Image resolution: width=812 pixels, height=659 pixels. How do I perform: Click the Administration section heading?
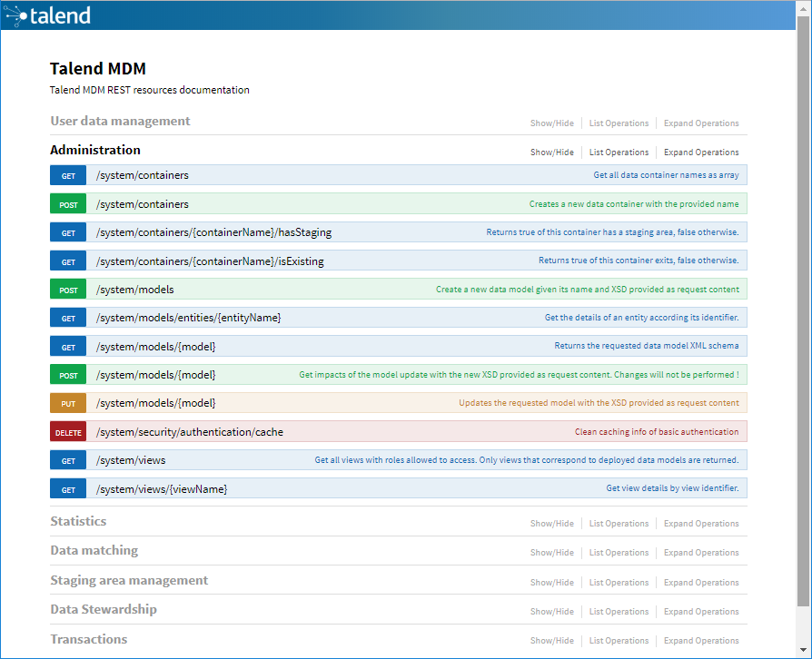click(x=95, y=150)
